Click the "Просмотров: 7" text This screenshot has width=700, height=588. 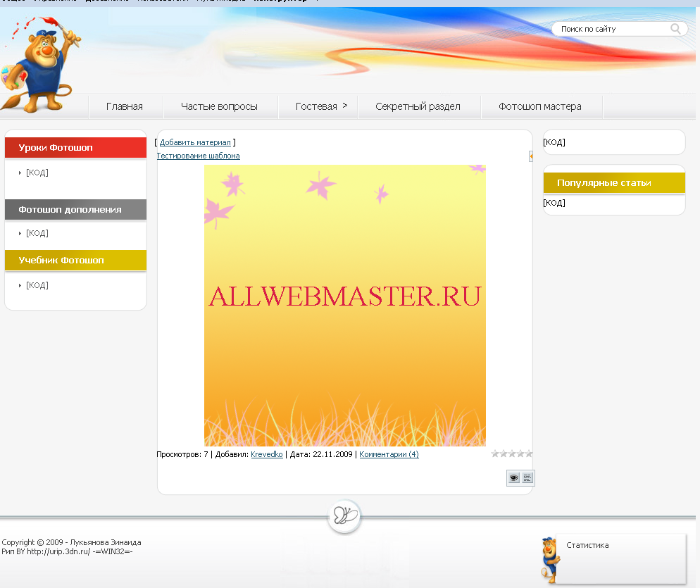click(182, 454)
